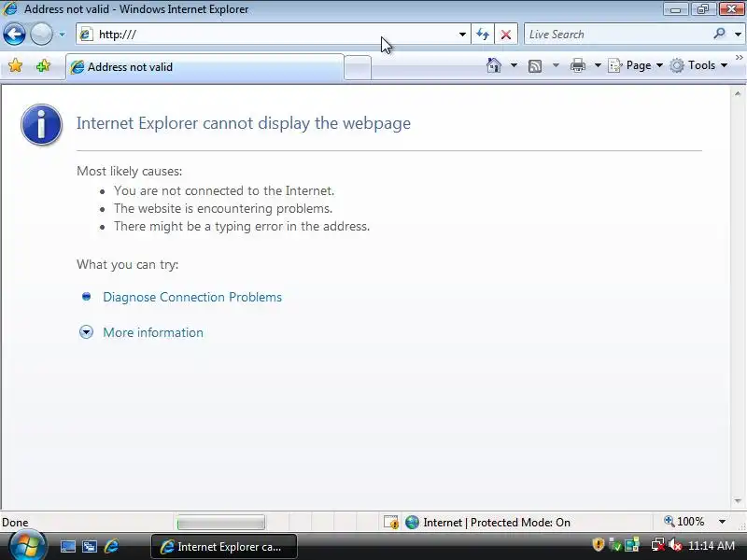Click the network disconnected tray icon

657,545
